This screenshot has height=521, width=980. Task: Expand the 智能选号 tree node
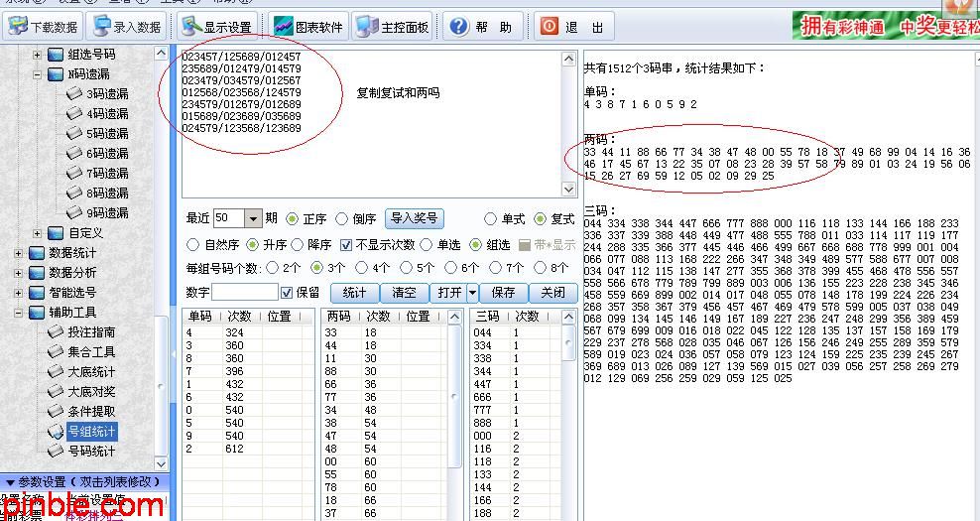pos(18,292)
